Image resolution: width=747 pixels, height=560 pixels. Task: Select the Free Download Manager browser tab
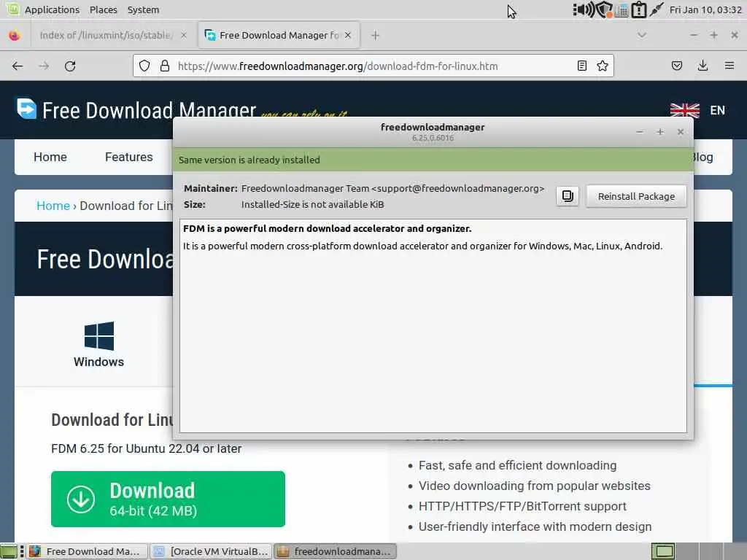tap(279, 35)
